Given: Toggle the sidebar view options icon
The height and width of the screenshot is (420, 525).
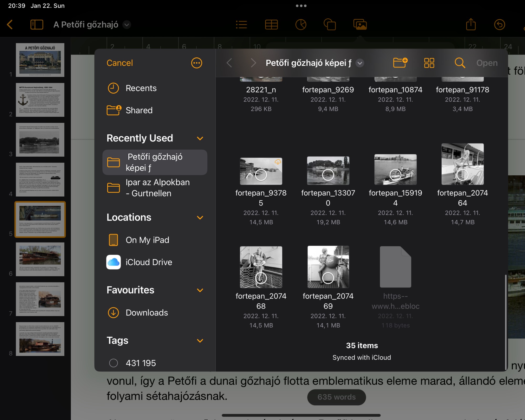Looking at the screenshot, I should click(x=37, y=25).
